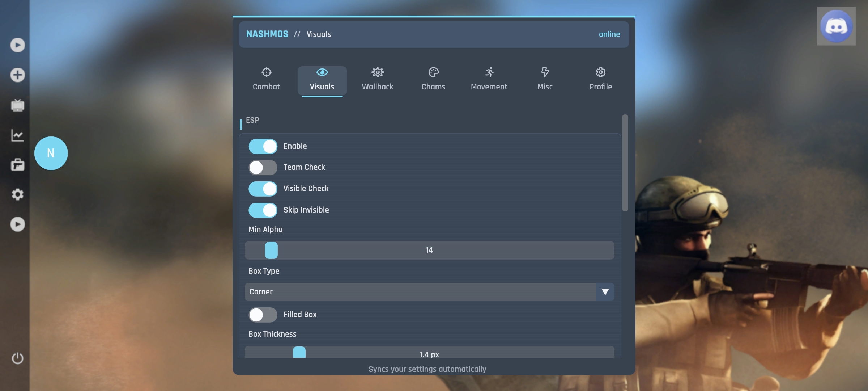Viewport: 868px width, 391px height.
Task: Click the Movement running figure icon
Action: pos(489,72)
